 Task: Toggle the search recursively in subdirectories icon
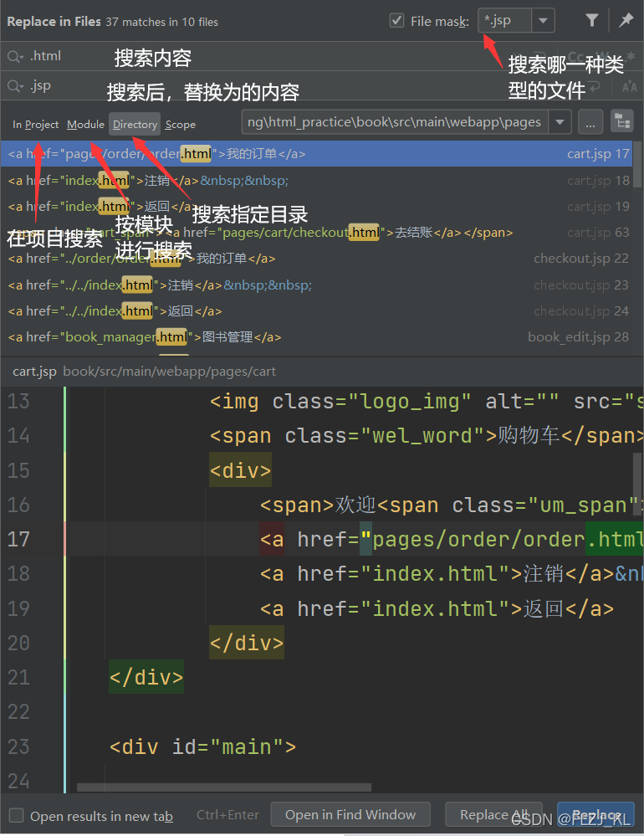click(x=622, y=122)
